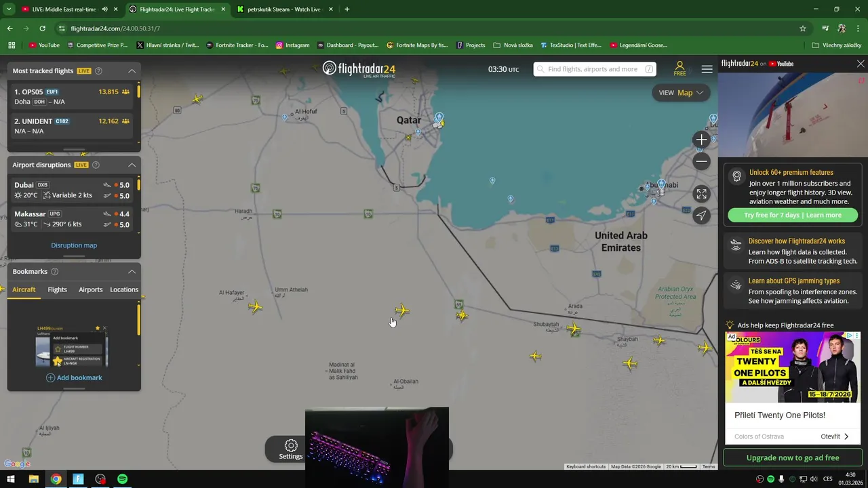
Task: Open the Všechny záložky bookmarks folder
Action: [837, 45]
